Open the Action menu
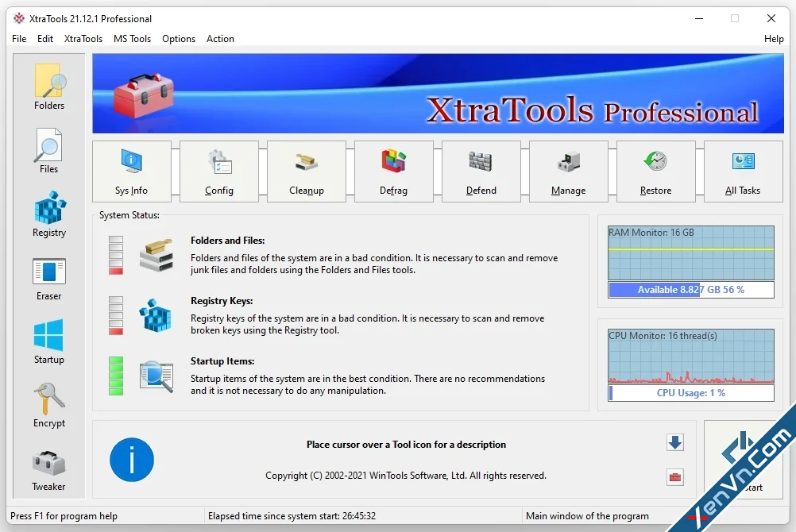Viewport: 796px width, 532px height. point(220,39)
